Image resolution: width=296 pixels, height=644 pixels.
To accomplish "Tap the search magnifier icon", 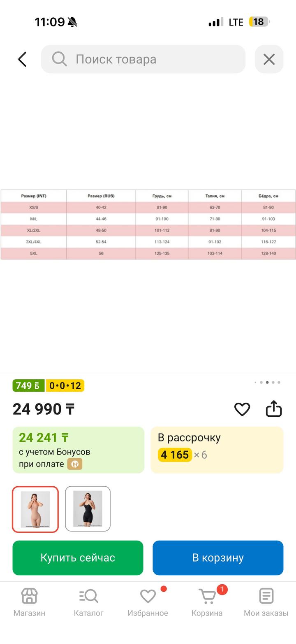I will tap(59, 59).
